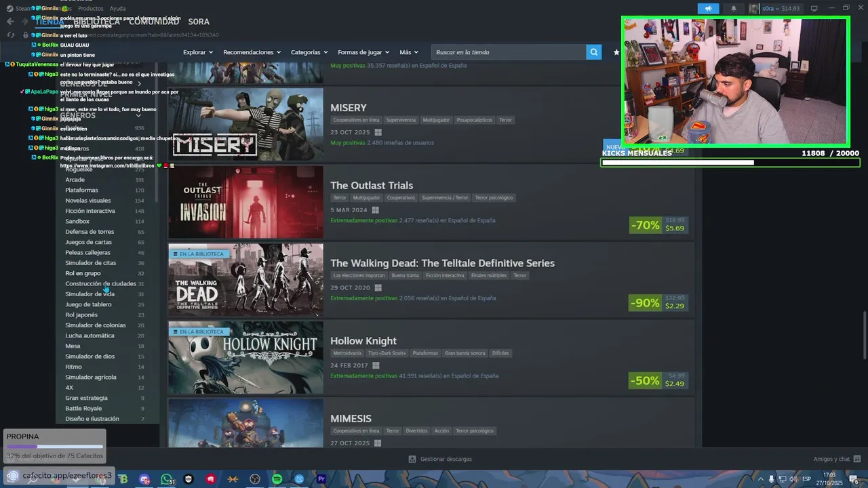Open the Hollow Knight title link
This screenshot has height=488, width=868.
[x=363, y=341]
